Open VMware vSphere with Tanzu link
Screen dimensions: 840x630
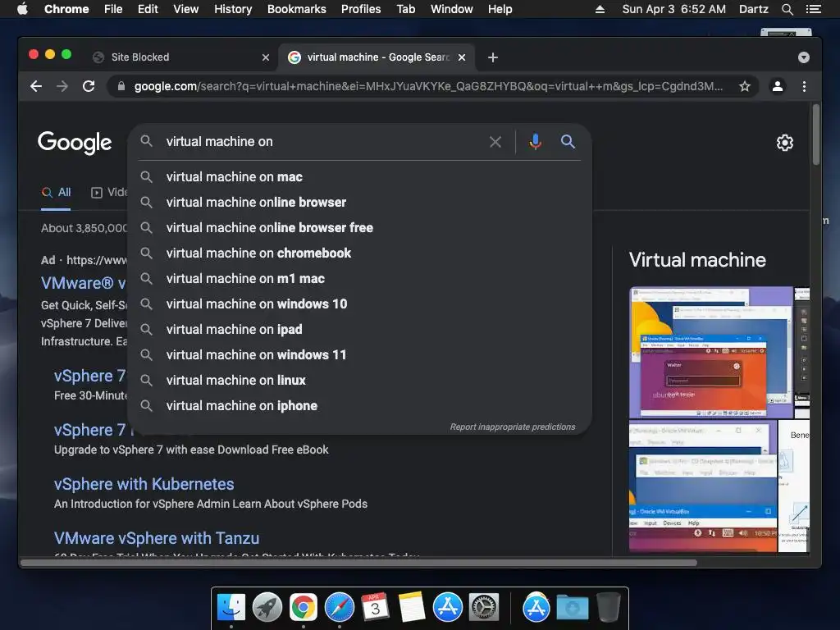(x=157, y=538)
